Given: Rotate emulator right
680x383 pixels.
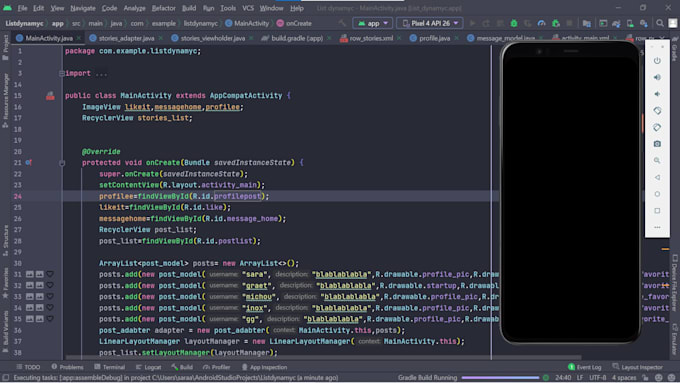Looking at the screenshot, I should point(657,127).
